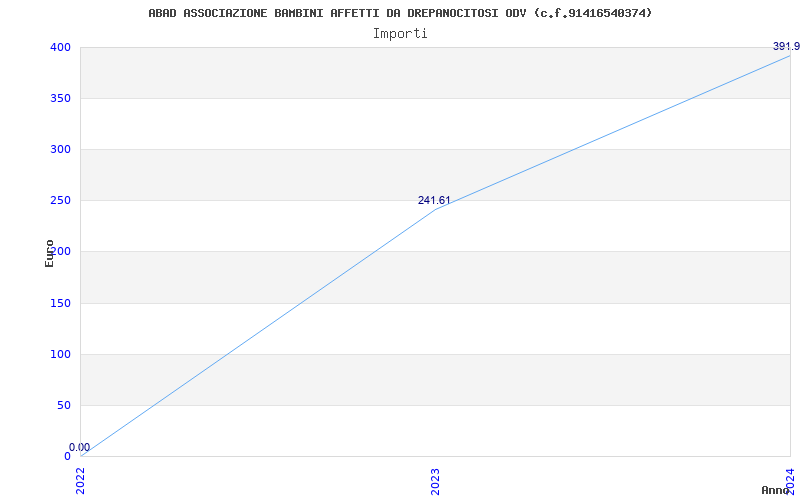Click the 100 y-axis tick label
The height and width of the screenshot is (500, 800).
(x=59, y=354)
